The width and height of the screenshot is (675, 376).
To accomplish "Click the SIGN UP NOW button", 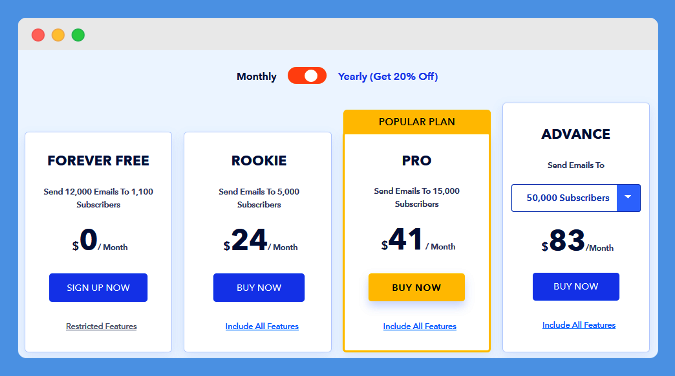I will [98, 287].
